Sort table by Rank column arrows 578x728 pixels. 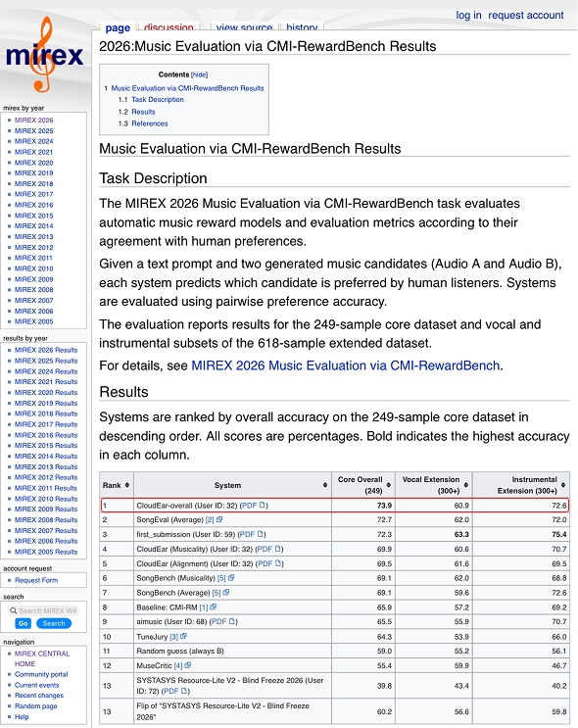pos(127,485)
